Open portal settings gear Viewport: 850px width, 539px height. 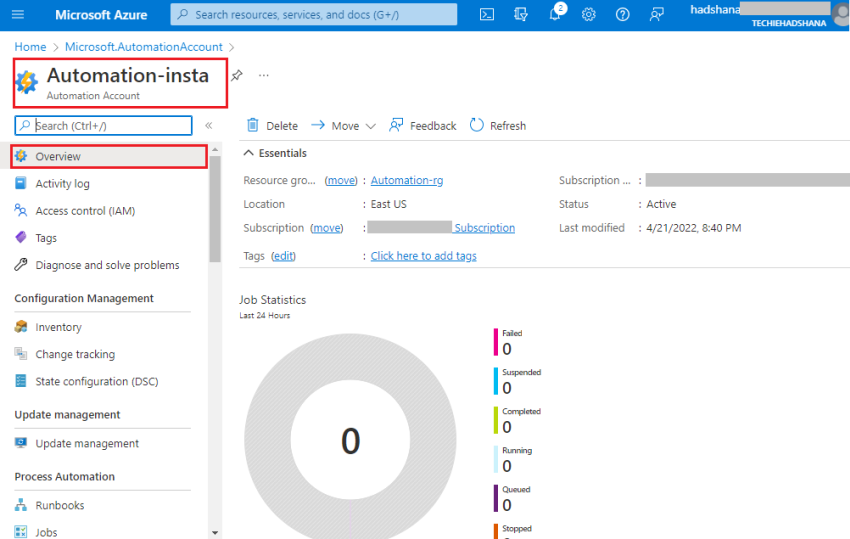click(x=589, y=15)
